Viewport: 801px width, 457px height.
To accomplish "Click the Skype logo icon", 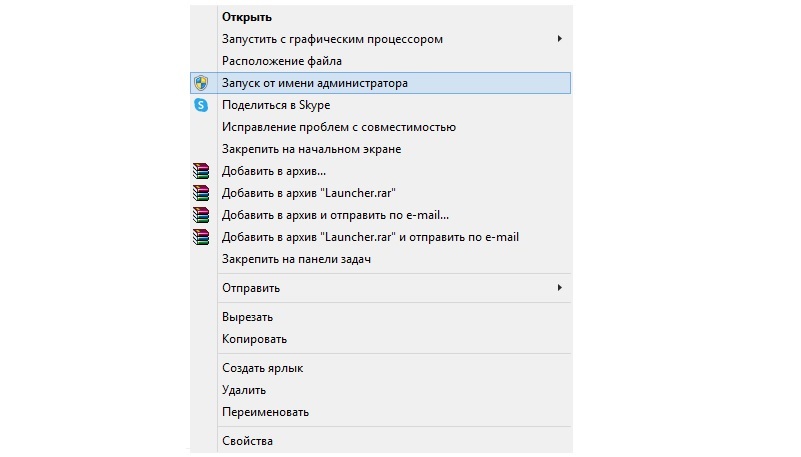I will [x=201, y=105].
